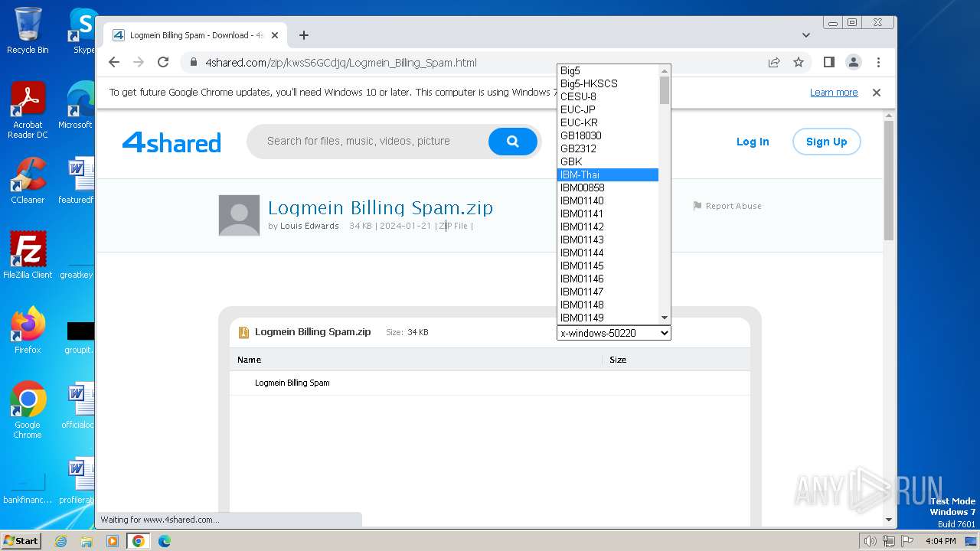Screen dimensions: 980x551
Task: Choose IBM00858 from encoding list
Action: (608, 187)
